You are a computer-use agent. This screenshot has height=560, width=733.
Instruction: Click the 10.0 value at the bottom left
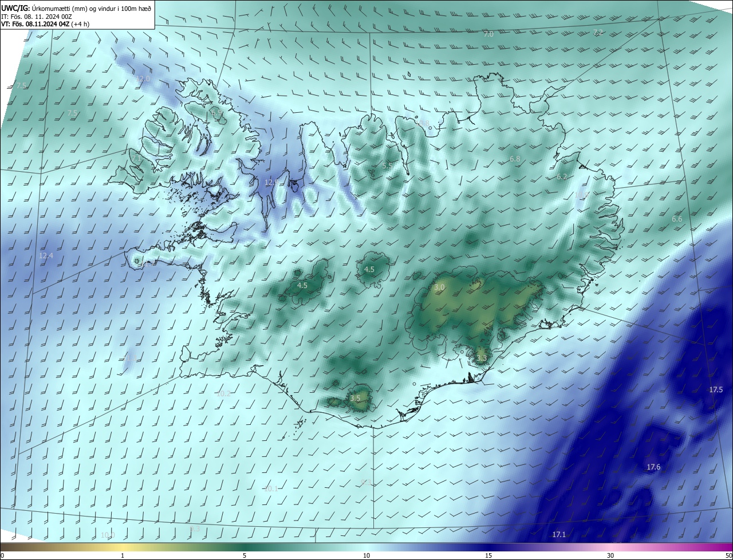point(108,535)
